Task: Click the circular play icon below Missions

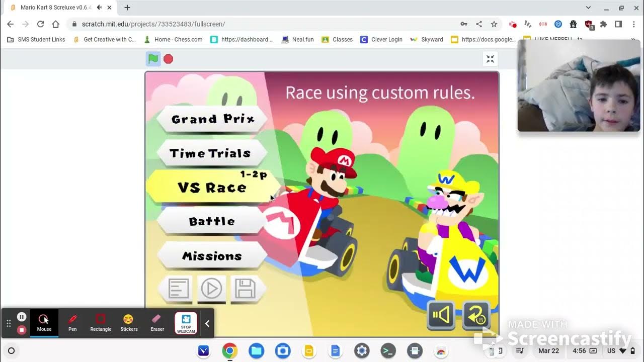Action: pos(211,289)
